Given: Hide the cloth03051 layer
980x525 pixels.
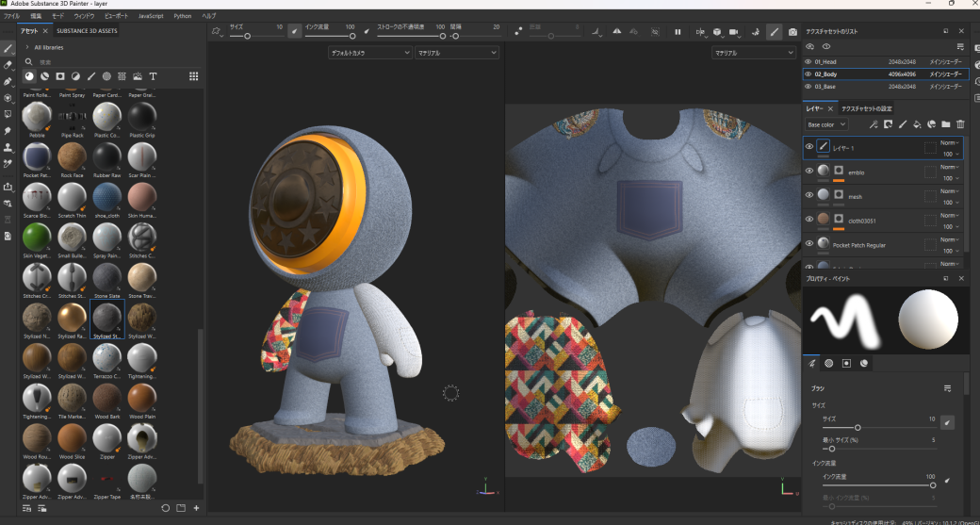Looking at the screenshot, I should tap(808, 220).
